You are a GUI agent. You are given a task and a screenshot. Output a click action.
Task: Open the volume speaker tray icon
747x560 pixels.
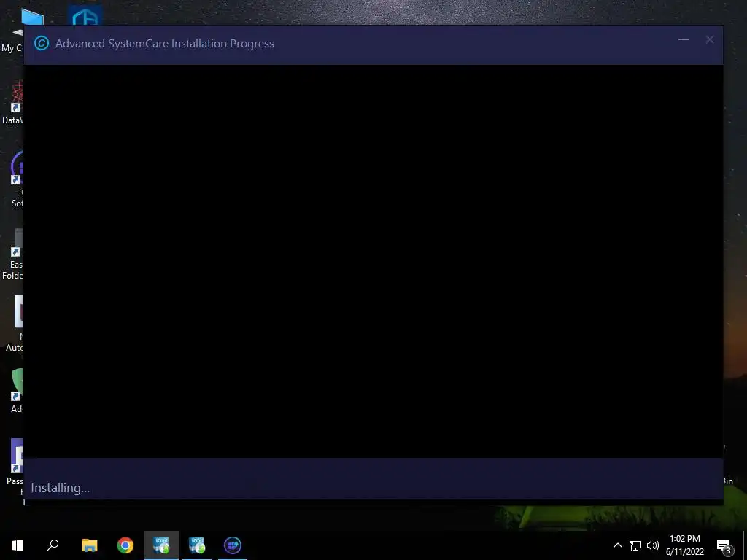653,545
